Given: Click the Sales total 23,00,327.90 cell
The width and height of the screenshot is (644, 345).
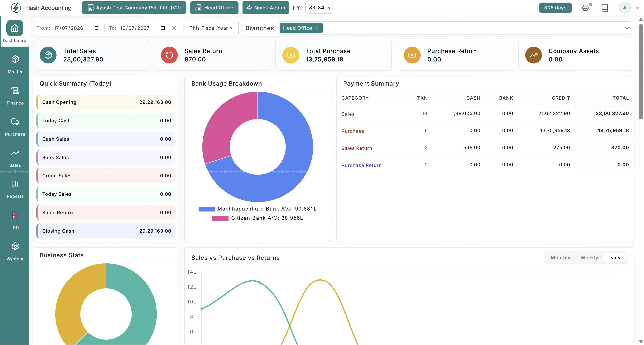Looking at the screenshot, I should (612, 113).
